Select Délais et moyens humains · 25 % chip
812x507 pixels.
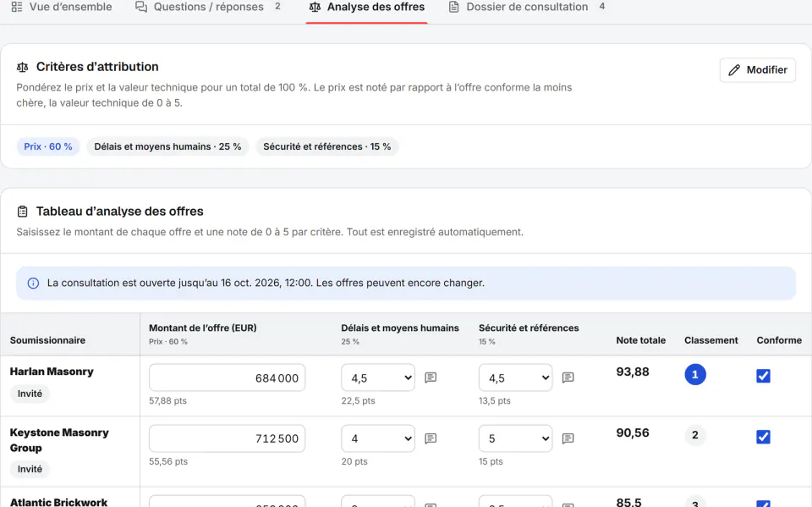[167, 146]
